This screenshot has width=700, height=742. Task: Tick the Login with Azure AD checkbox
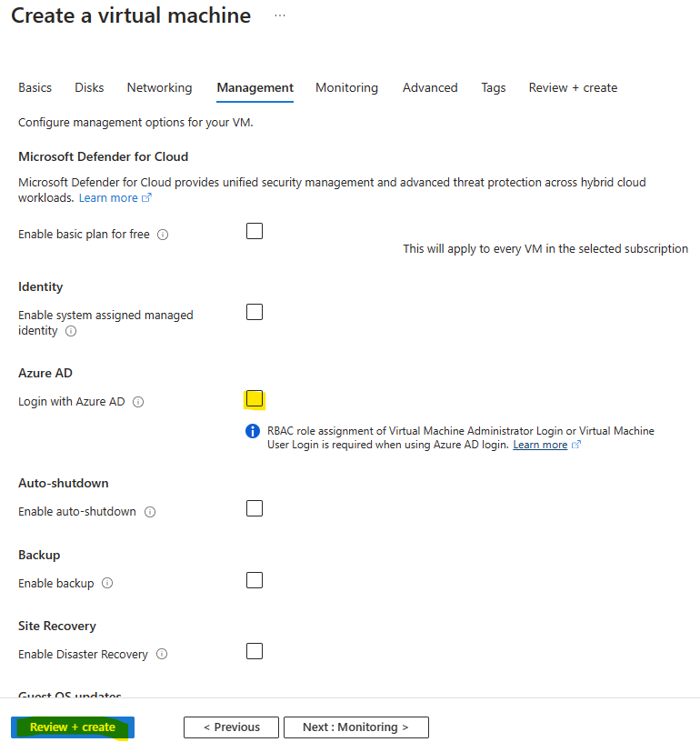click(x=255, y=399)
